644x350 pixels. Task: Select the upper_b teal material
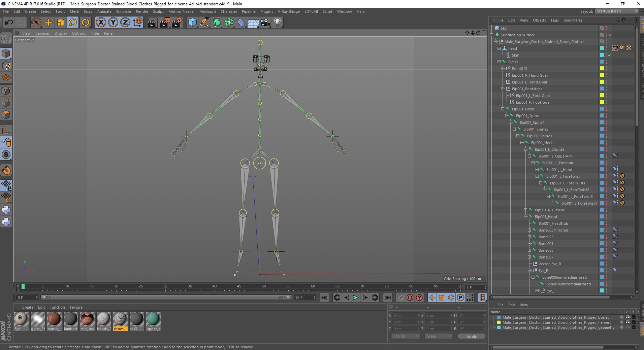tap(153, 321)
